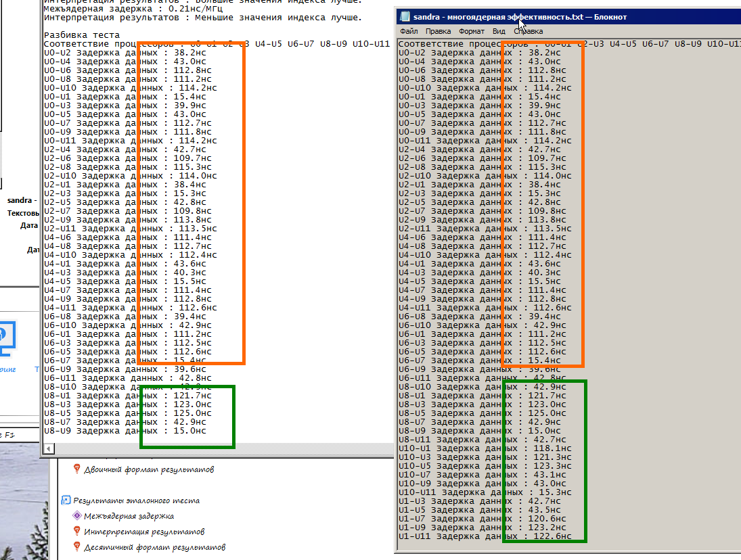The image size is (741, 560).
Task: Click the 'U6-U3 Задержка данных' line in Notepad
Action: click(x=482, y=343)
